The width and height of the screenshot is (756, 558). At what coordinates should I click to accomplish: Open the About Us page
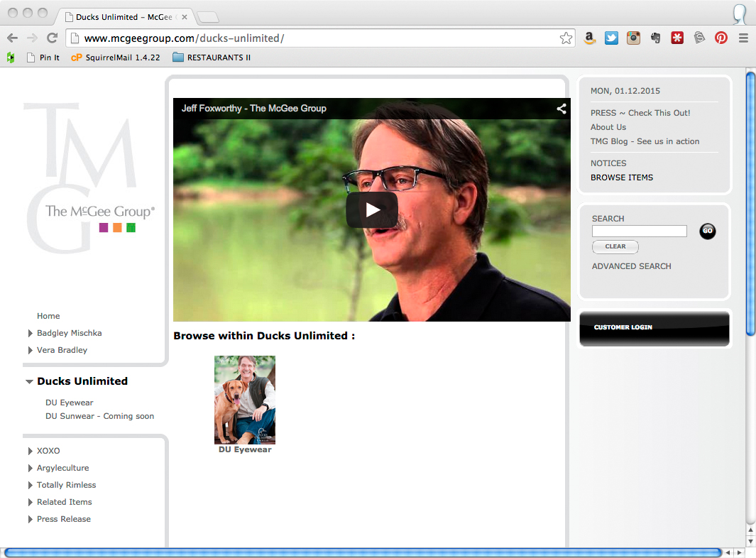[608, 127]
